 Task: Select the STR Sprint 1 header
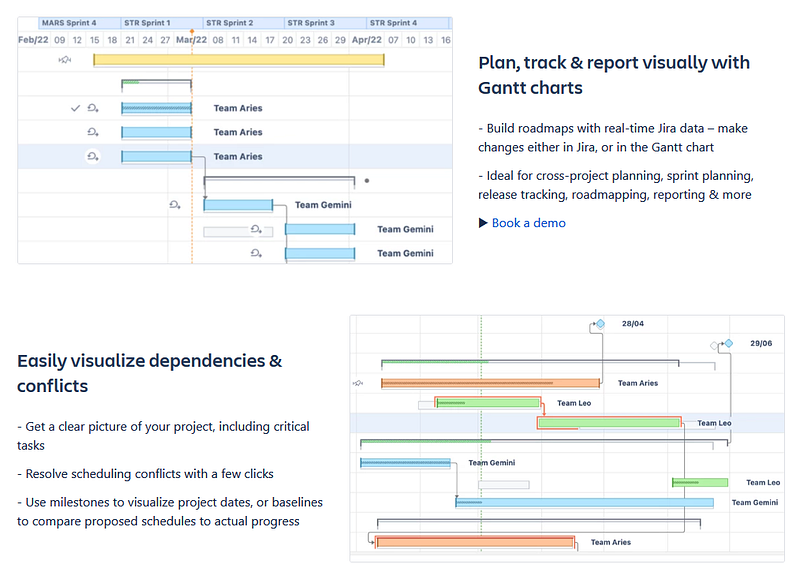162,23
